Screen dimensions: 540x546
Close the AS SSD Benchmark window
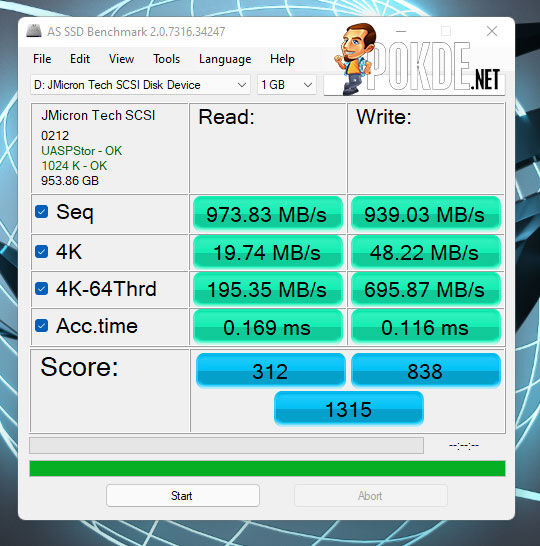[492, 31]
